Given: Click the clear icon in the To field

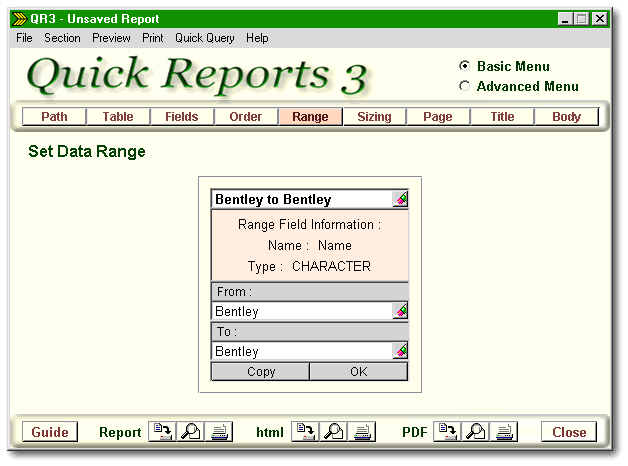Looking at the screenshot, I should [x=401, y=351].
